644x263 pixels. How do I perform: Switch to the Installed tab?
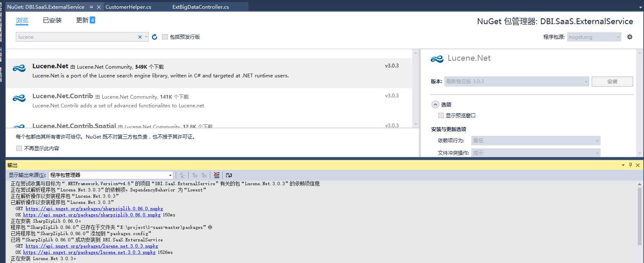[52, 20]
